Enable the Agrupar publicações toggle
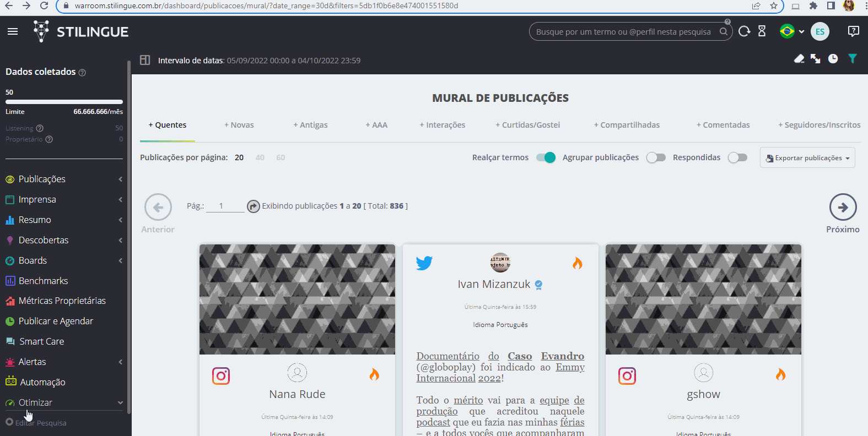Image resolution: width=868 pixels, height=436 pixels. [656, 157]
